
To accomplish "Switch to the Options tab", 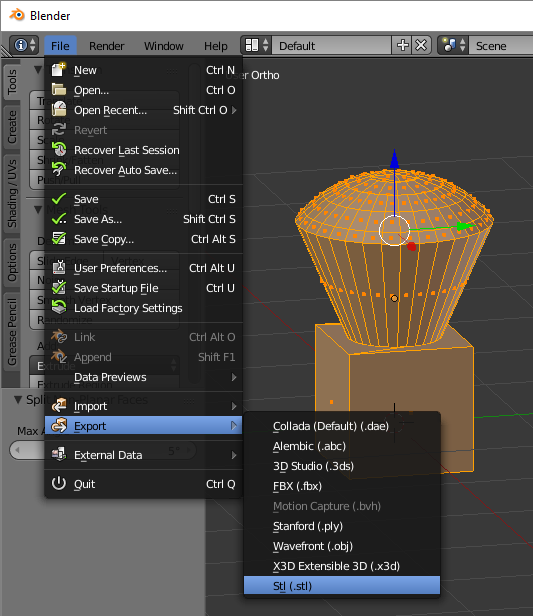I will (12, 262).
